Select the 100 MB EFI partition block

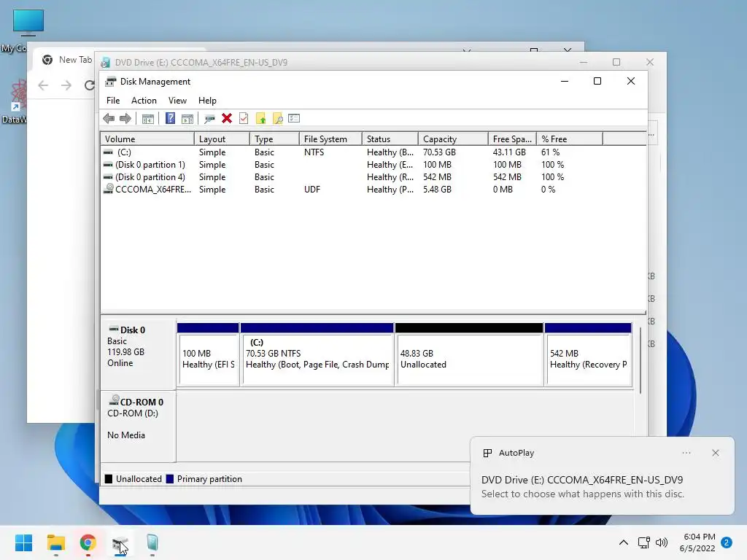208,354
